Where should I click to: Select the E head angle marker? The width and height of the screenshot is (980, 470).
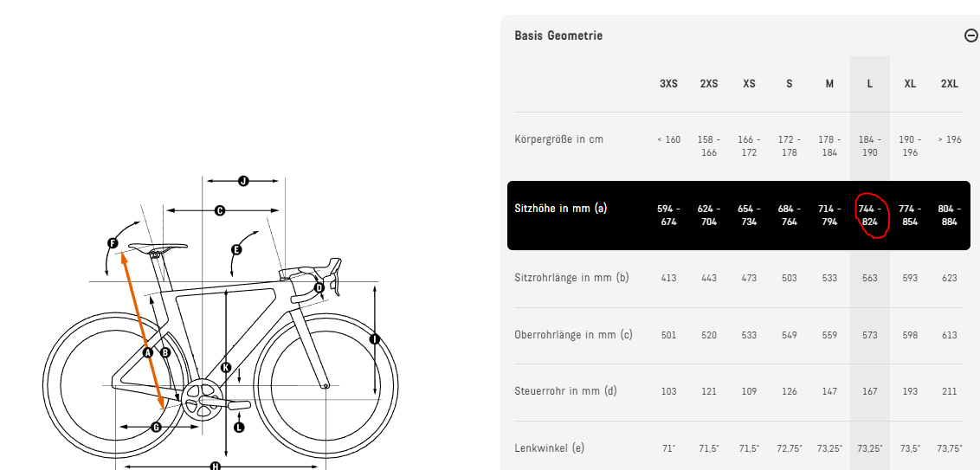pos(236,249)
